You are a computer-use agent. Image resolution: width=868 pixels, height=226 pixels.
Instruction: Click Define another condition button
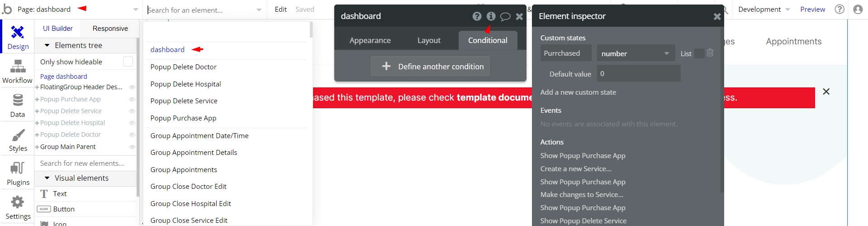point(430,67)
